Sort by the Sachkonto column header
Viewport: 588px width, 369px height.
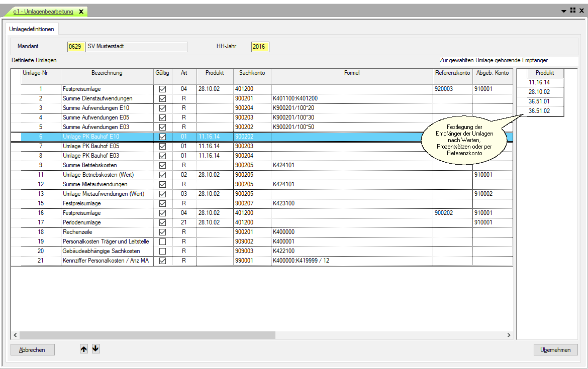pyautogui.click(x=252, y=73)
